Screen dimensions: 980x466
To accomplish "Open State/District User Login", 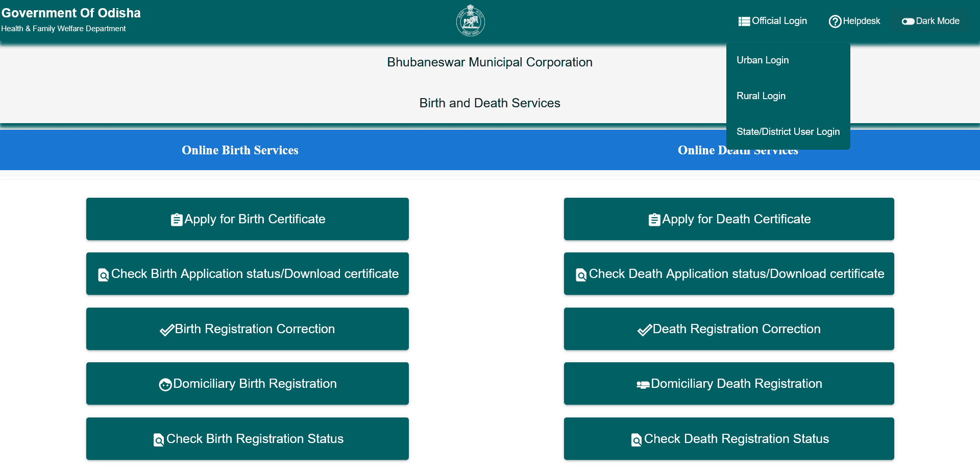I will tap(788, 132).
